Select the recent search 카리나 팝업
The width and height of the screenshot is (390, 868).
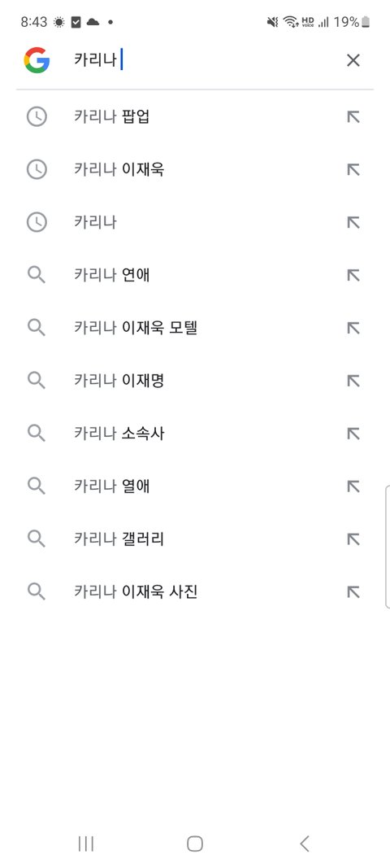[x=195, y=117]
